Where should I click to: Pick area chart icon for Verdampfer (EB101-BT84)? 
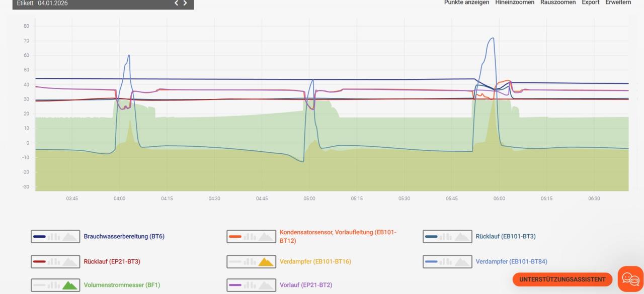coord(461,262)
